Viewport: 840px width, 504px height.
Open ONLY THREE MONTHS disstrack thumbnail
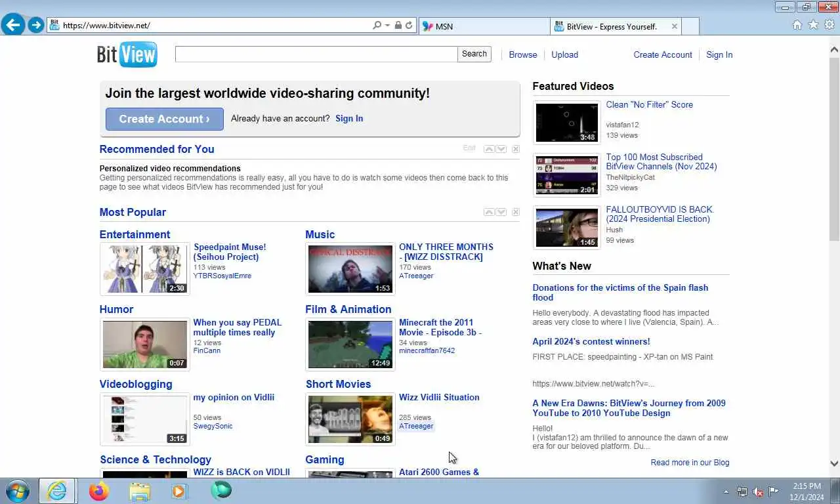(350, 269)
